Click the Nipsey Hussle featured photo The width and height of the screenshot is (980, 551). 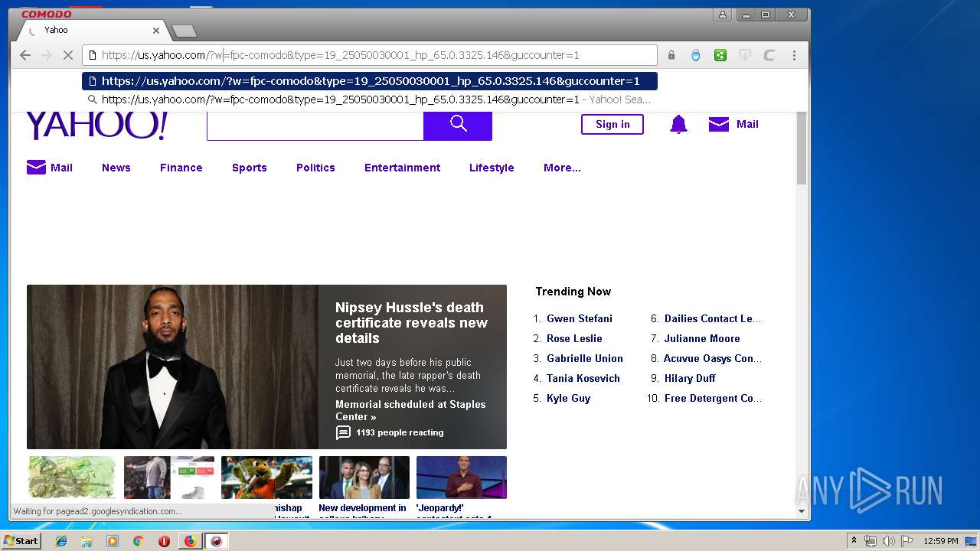172,367
